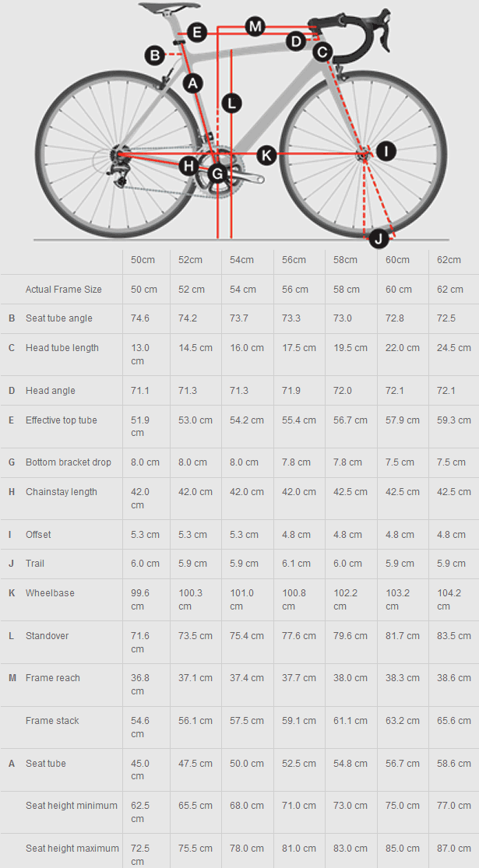Click the Frame stack row label
This screenshot has width=479, height=868.
click(52, 721)
